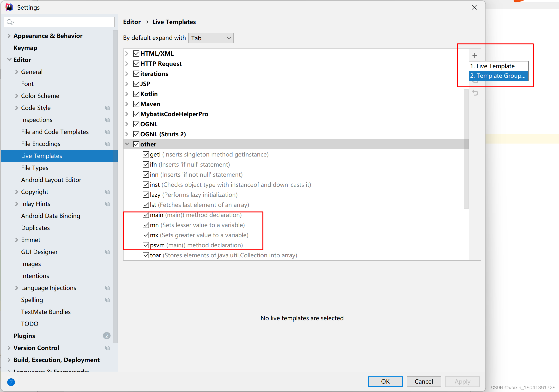This screenshot has width=559, height=392.
Task: Click project-level icon next to File and Code Templates
Action: point(107,132)
